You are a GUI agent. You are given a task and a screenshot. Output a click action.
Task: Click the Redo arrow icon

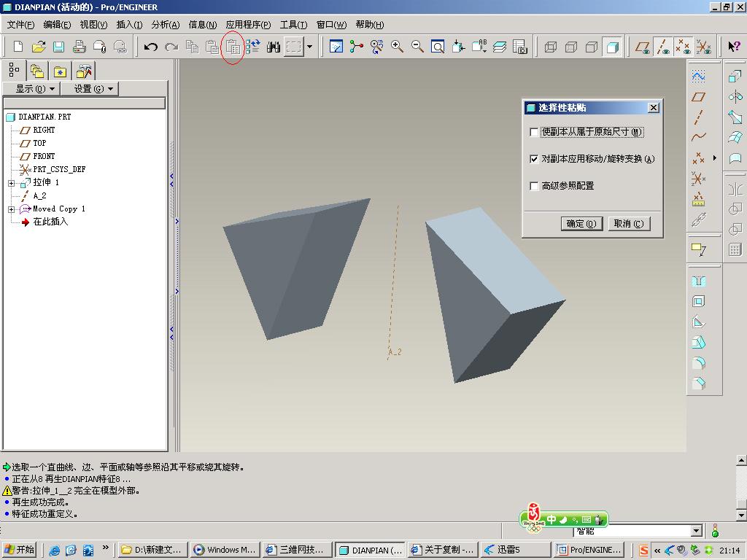pyautogui.click(x=171, y=47)
